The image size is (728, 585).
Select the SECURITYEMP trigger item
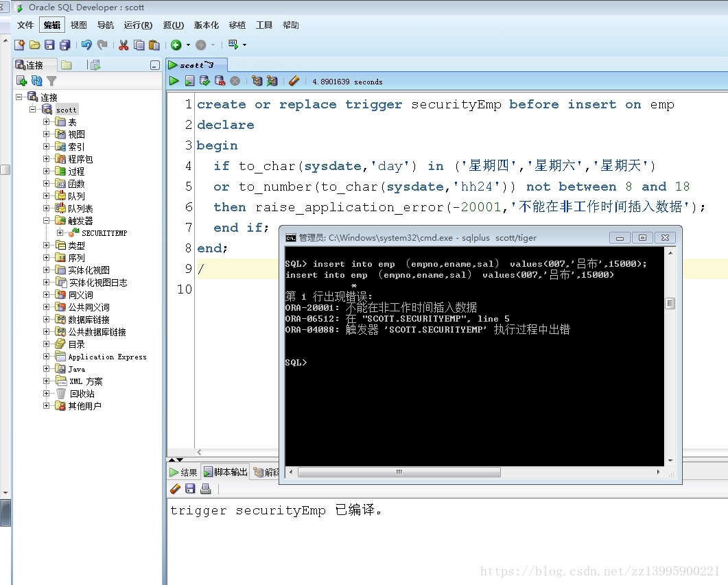tap(104, 233)
